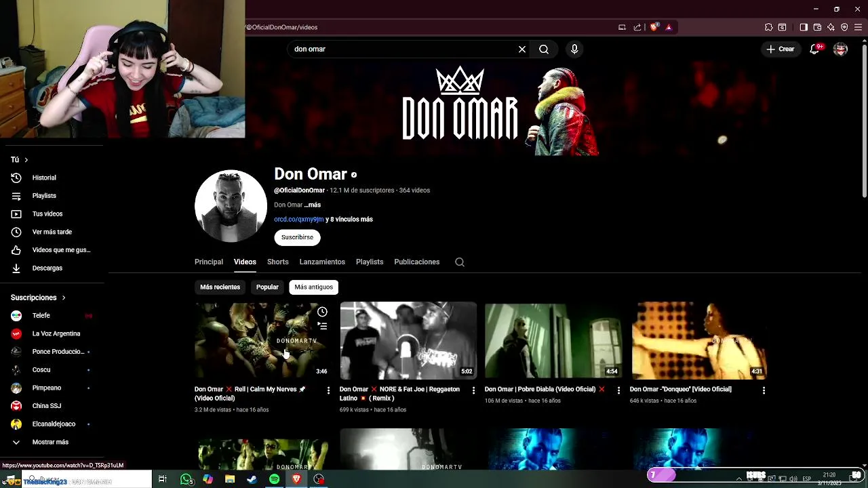Expand the Suscripciones section chevron
The width and height of the screenshot is (868, 488).
click(x=64, y=298)
